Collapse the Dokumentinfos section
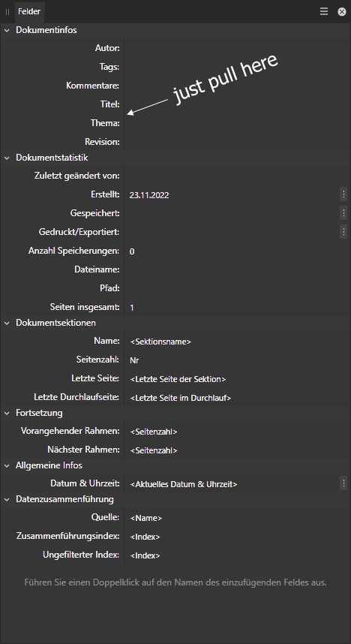The image size is (351, 644). (7, 30)
